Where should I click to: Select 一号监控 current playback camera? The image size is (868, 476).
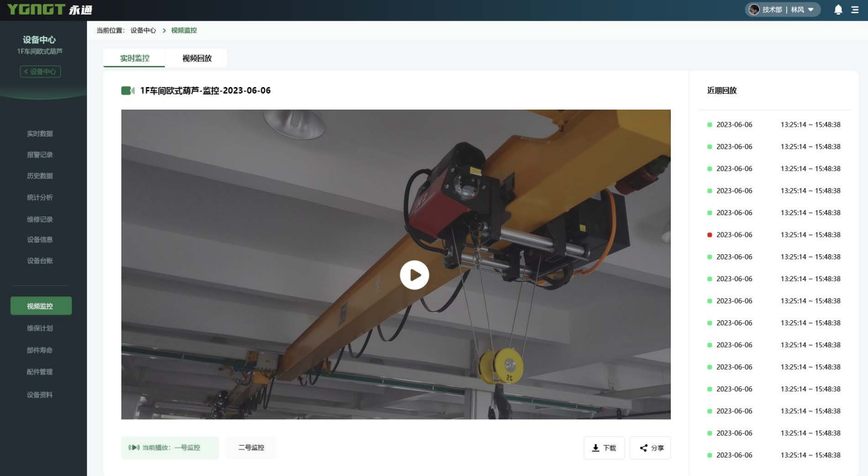pos(170,448)
